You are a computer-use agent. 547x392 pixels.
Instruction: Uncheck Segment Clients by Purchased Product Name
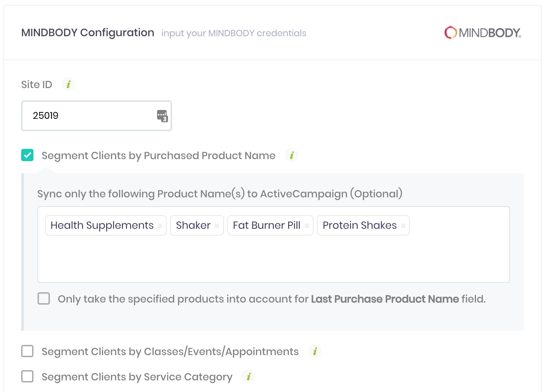coord(27,155)
